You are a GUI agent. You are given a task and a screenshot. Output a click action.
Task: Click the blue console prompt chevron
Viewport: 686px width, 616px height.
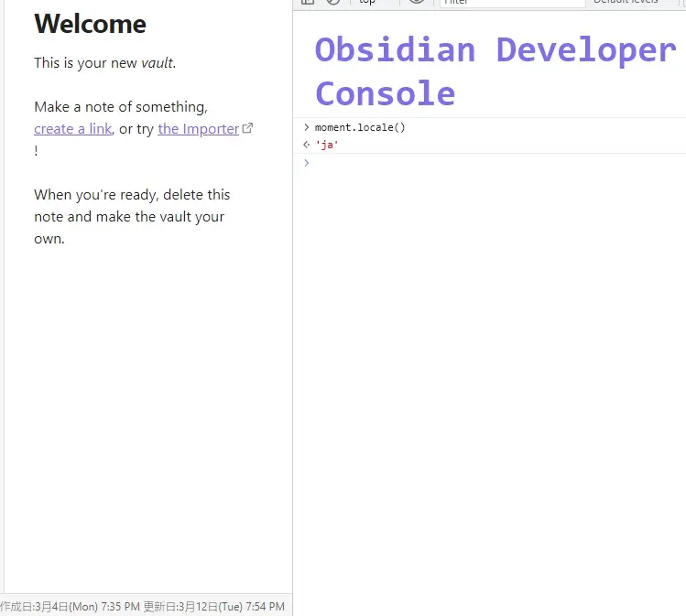(307, 163)
